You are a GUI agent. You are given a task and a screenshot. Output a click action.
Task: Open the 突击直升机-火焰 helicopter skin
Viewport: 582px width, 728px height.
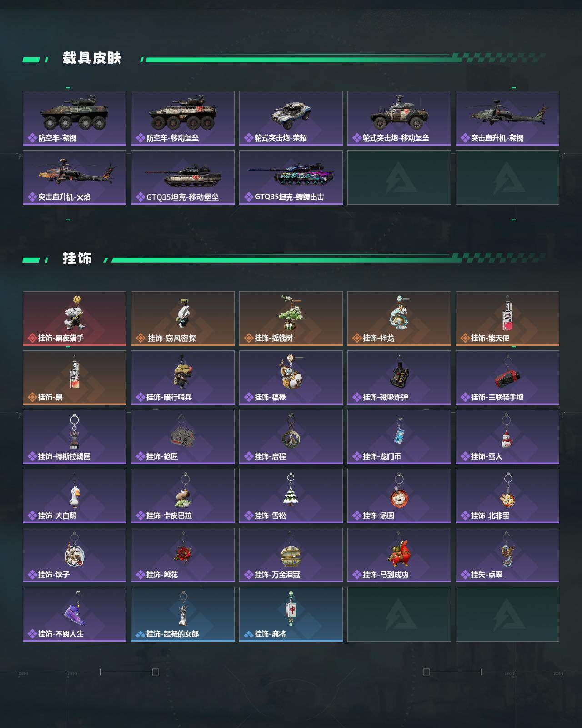click(x=75, y=177)
